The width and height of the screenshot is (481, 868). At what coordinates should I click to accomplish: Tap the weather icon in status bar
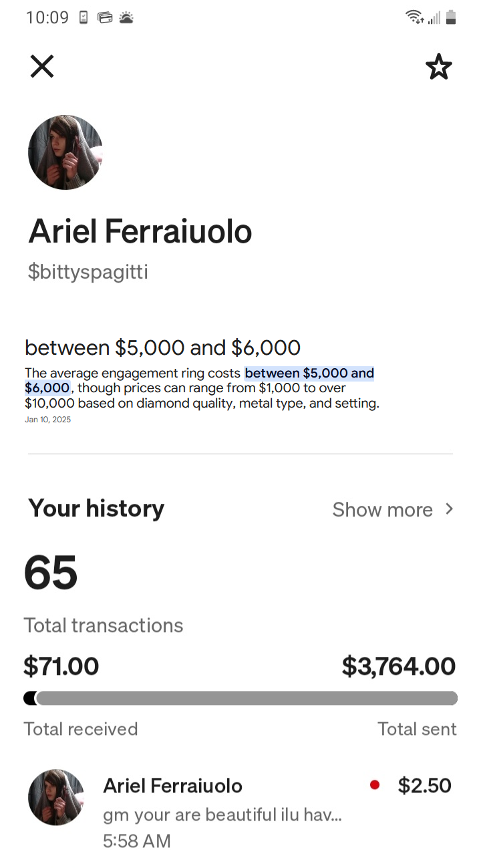[126, 18]
